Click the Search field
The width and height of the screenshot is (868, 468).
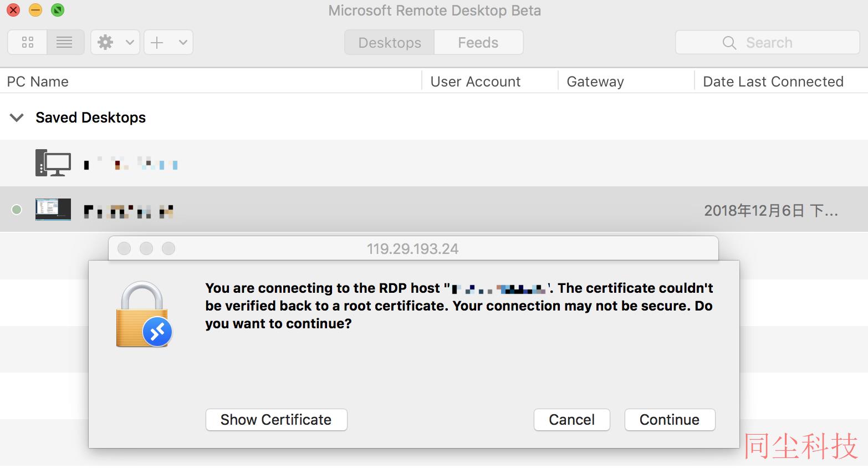pos(768,43)
